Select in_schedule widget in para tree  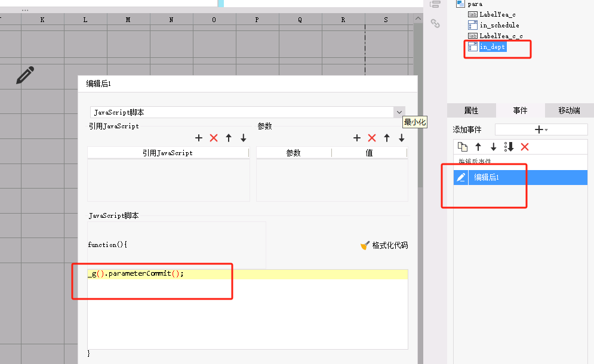click(499, 25)
